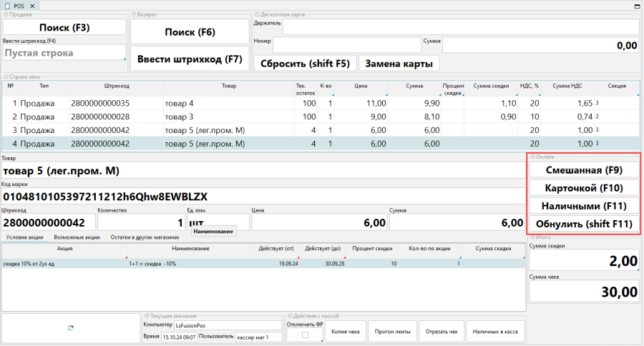Choose 'Наличными (F11)' cash payment
The height and width of the screenshot is (346, 644).
click(583, 206)
